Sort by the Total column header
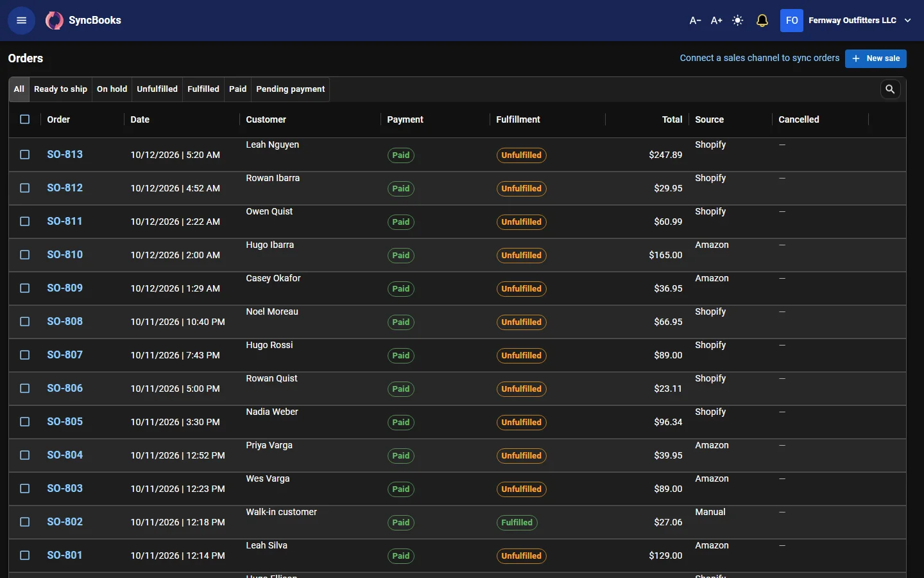This screenshot has height=578, width=924. tap(672, 119)
